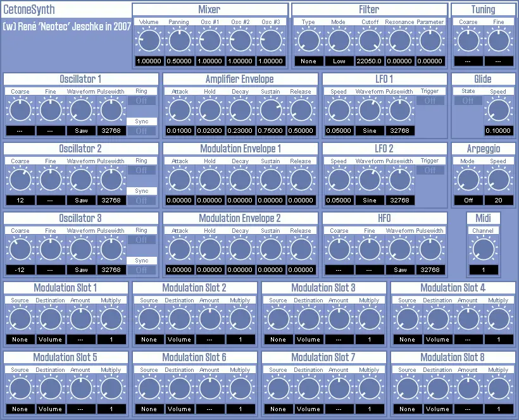Image resolution: width=519 pixels, height=420 pixels.
Task: Click the Arpeggio Mode knob
Action: 468,180
